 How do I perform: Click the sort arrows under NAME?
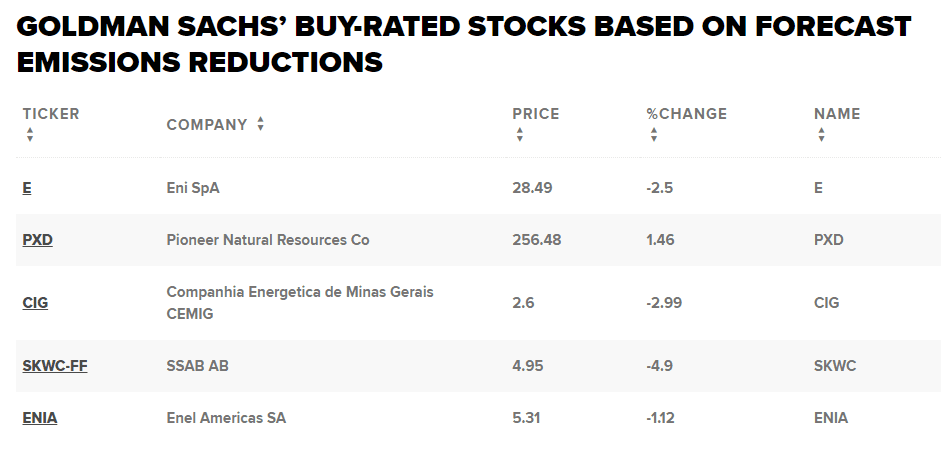coord(821,134)
